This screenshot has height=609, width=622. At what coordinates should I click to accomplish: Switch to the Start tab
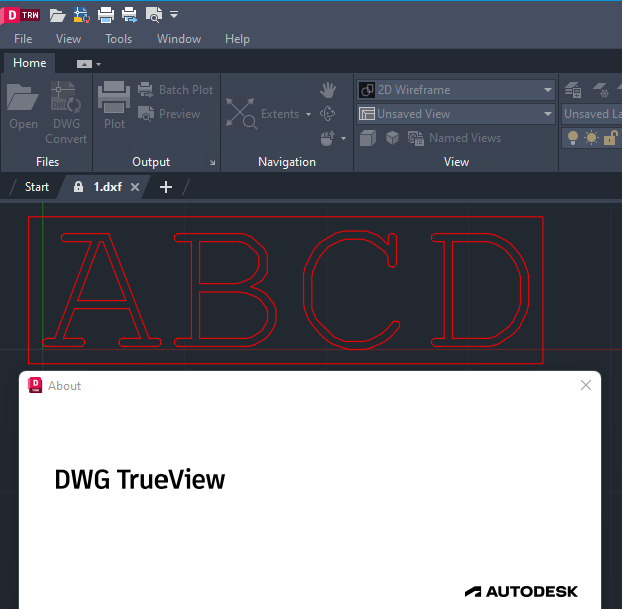[36, 187]
